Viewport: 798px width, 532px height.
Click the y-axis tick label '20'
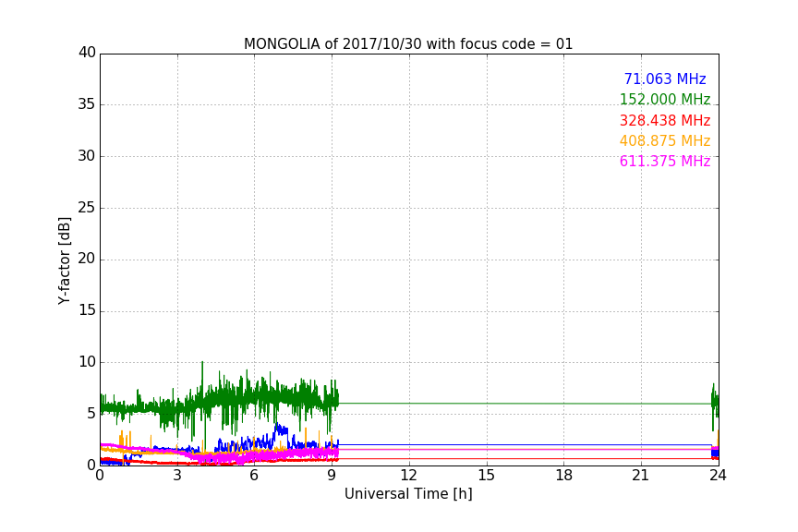[87, 259]
